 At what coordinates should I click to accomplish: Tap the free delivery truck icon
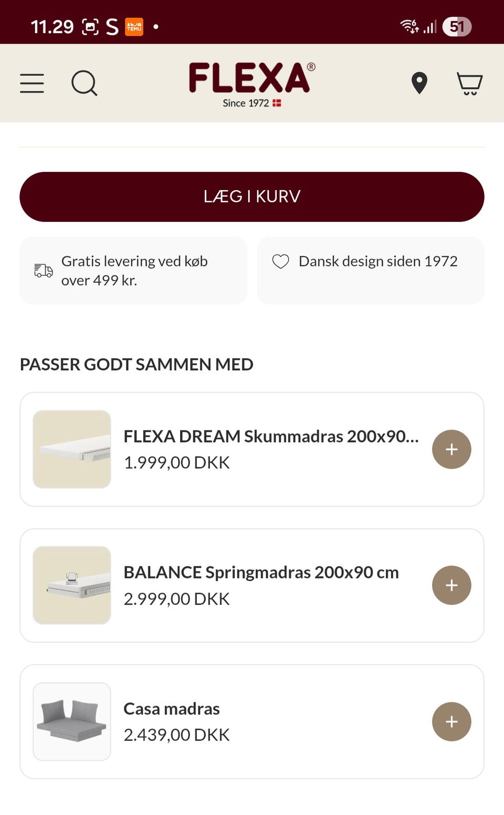[44, 271]
